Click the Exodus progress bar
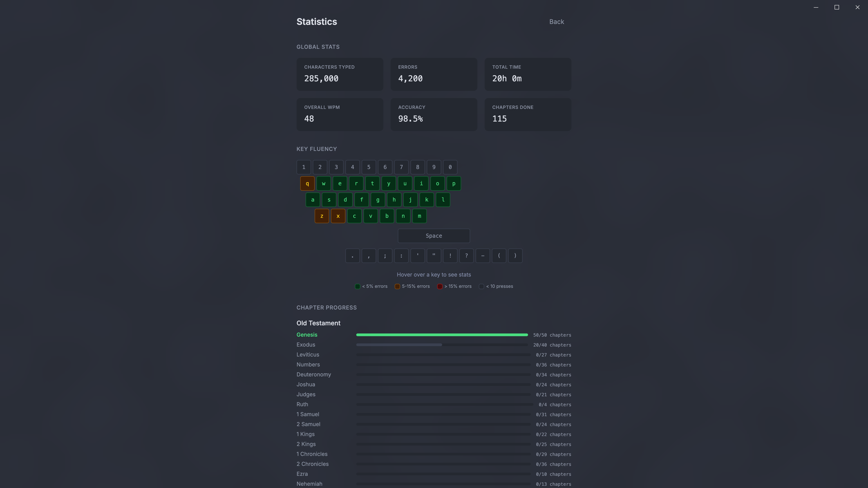This screenshot has height=488, width=868. click(442, 345)
